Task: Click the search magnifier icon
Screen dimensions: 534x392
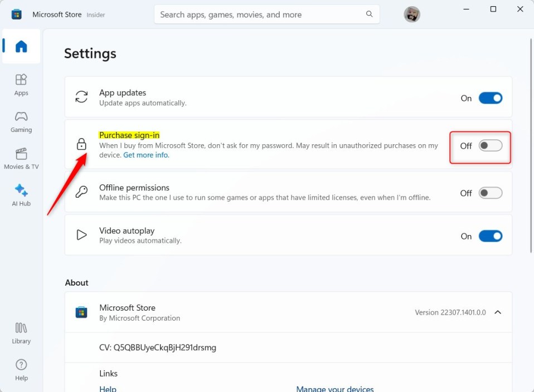Action: (369, 14)
